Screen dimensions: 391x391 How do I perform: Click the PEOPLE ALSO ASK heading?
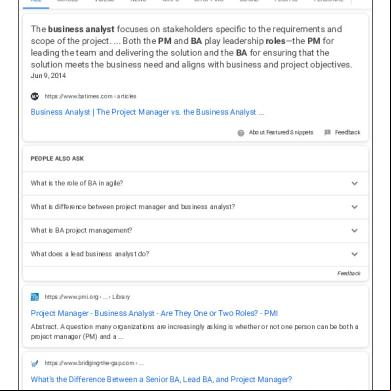click(57, 159)
